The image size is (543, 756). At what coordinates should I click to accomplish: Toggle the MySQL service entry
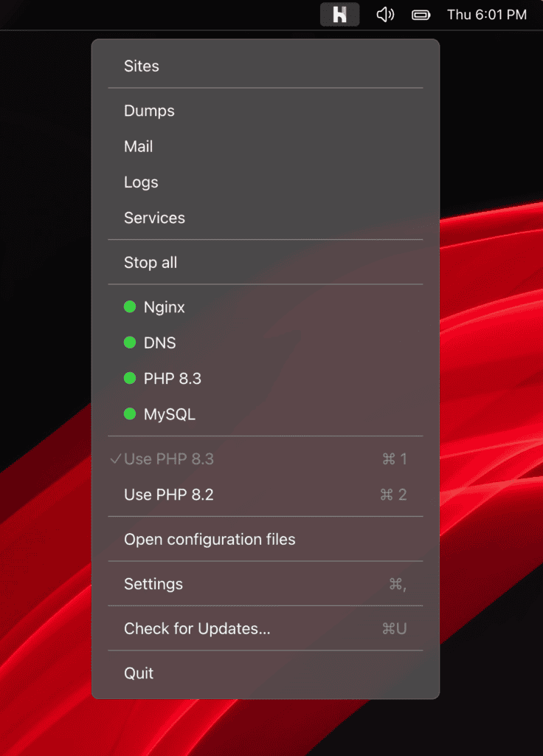click(170, 414)
